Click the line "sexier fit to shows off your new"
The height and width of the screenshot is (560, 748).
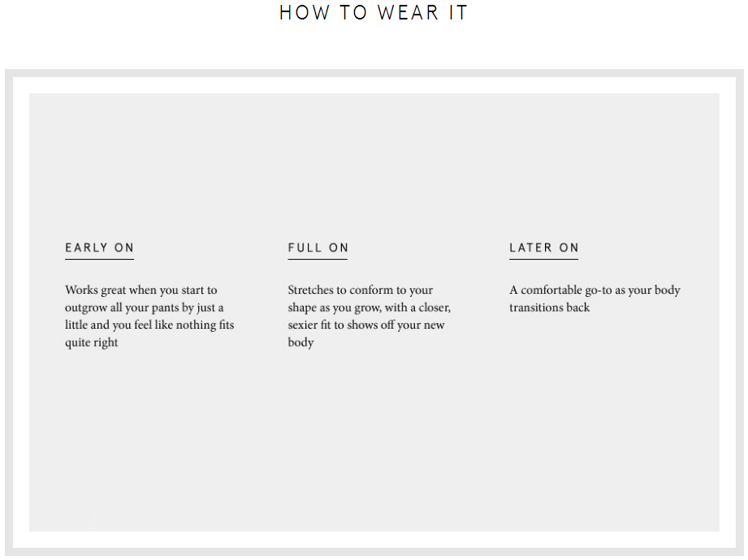pos(366,325)
